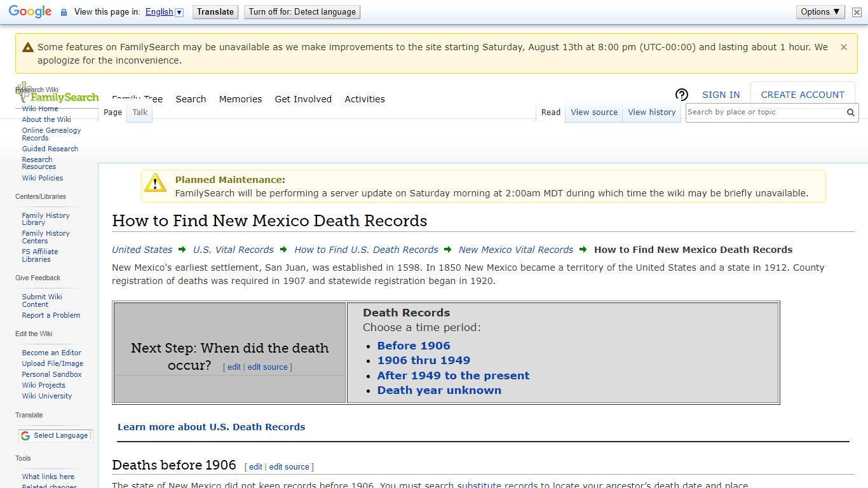Open the Get Involved menu
Image resolution: width=868 pixels, height=488 pixels.
click(x=303, y=99)
